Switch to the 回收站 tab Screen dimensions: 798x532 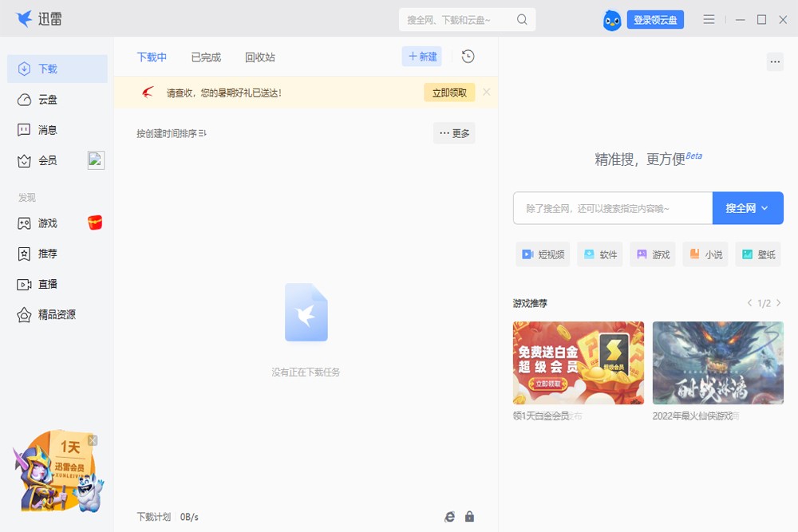(260, 57)
